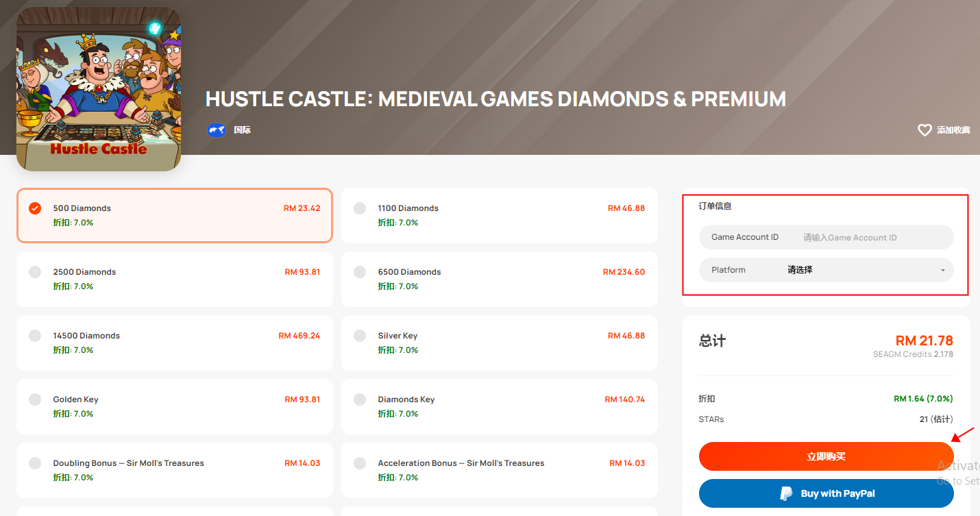Click the Hustle Castle game thumbnail
Image resolution: width=980 pixels, height=516 pixels.
pyautogui.click(x=99, y=89)
